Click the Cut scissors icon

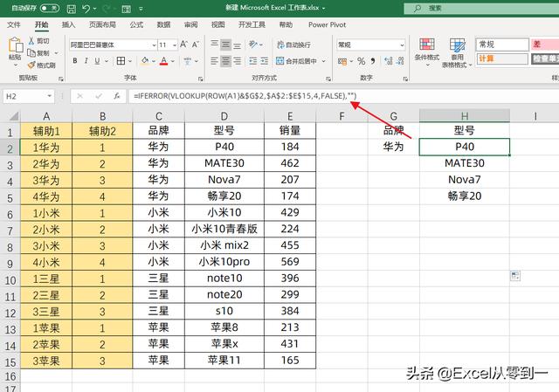31,41
